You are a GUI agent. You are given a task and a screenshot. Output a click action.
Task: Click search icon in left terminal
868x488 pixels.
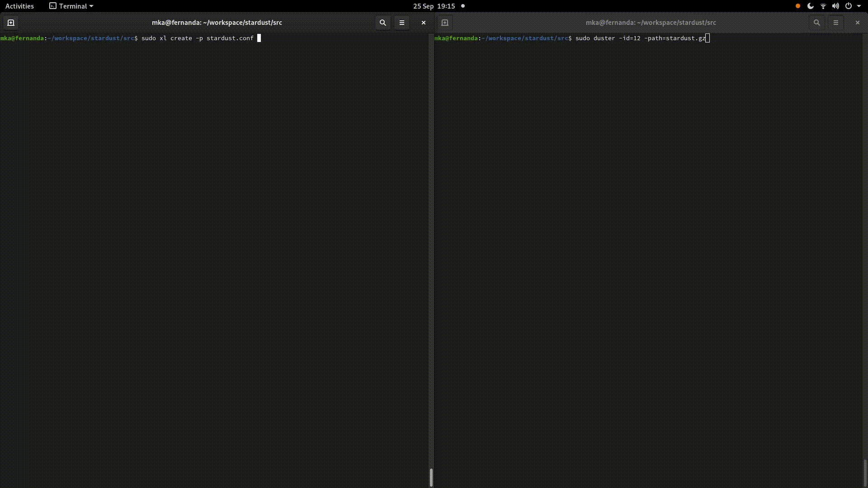[383, 23]
